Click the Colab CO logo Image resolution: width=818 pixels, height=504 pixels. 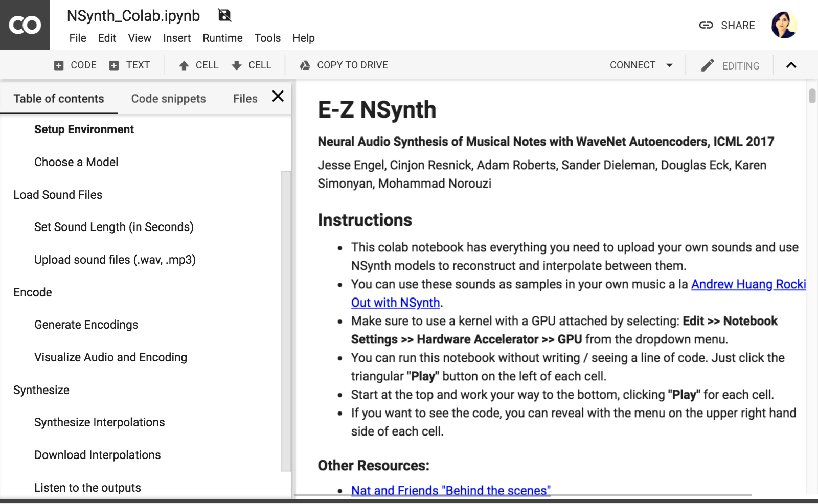point(25,25)
